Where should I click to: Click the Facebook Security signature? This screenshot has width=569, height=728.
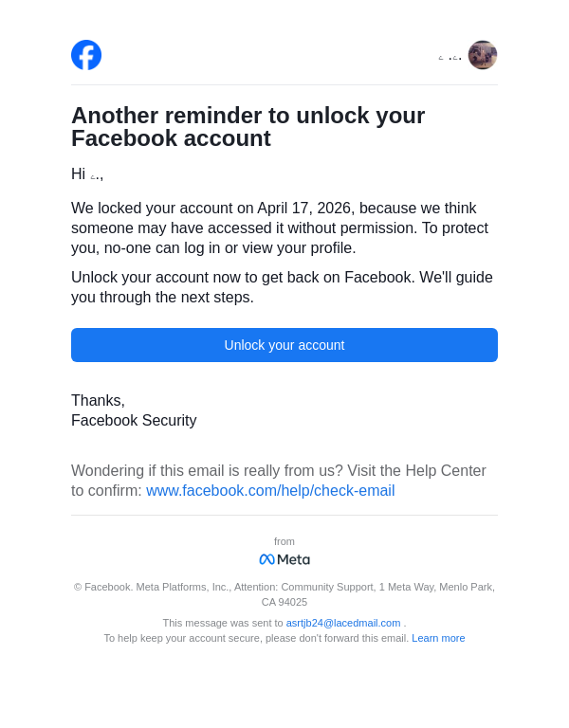[x=134, y=421]
